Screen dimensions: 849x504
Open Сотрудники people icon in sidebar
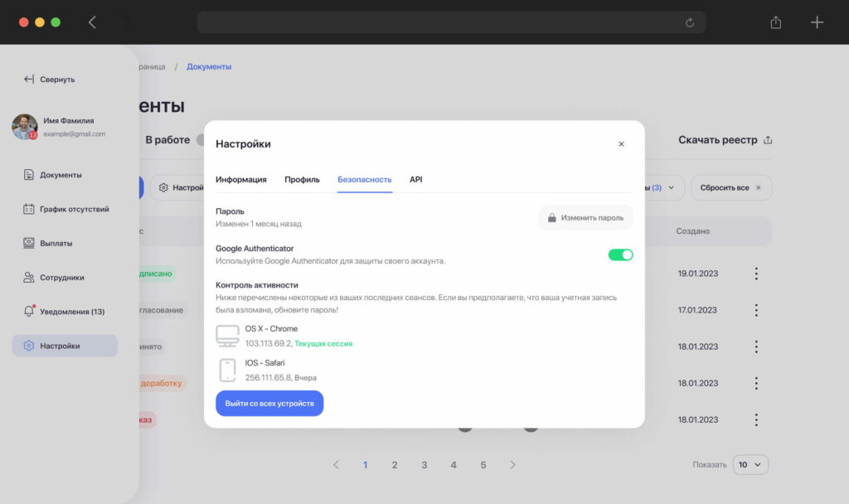[x=29, y=278]
